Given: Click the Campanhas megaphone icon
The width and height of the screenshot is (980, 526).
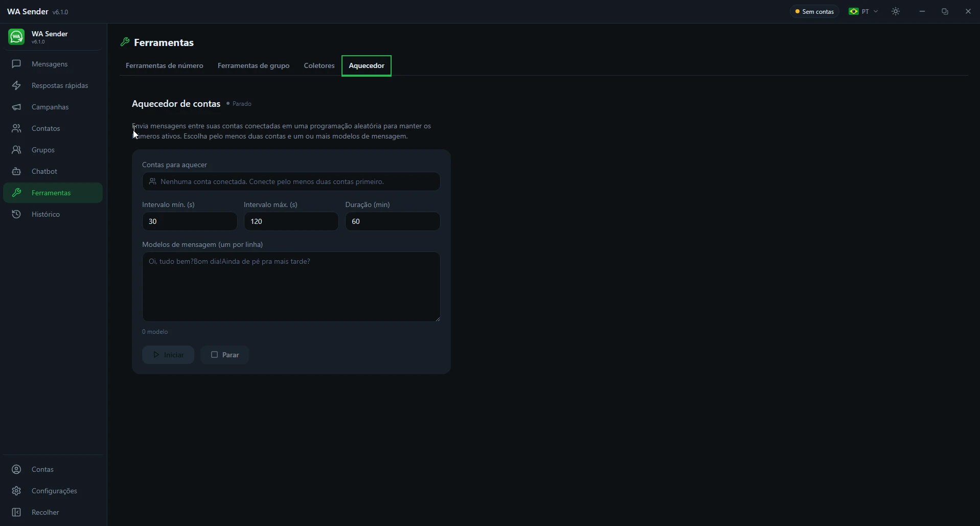Looking at the screenshot, I should click(16, 107).
